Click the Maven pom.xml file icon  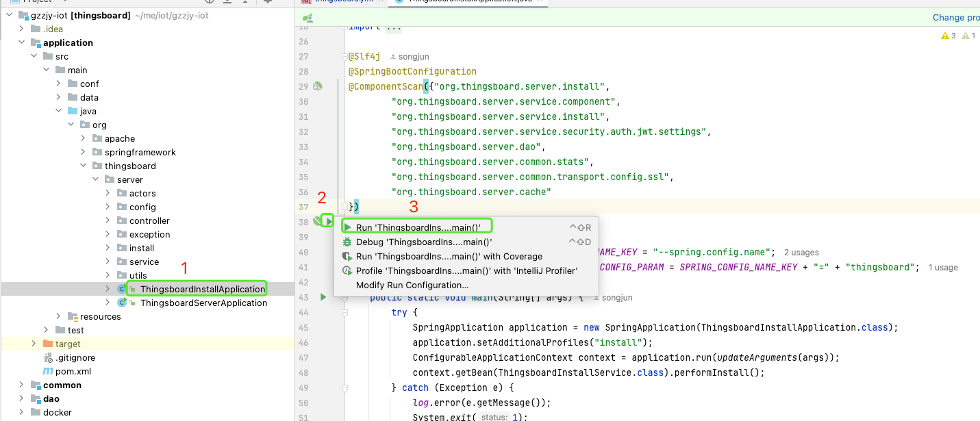tap(48, 371)
